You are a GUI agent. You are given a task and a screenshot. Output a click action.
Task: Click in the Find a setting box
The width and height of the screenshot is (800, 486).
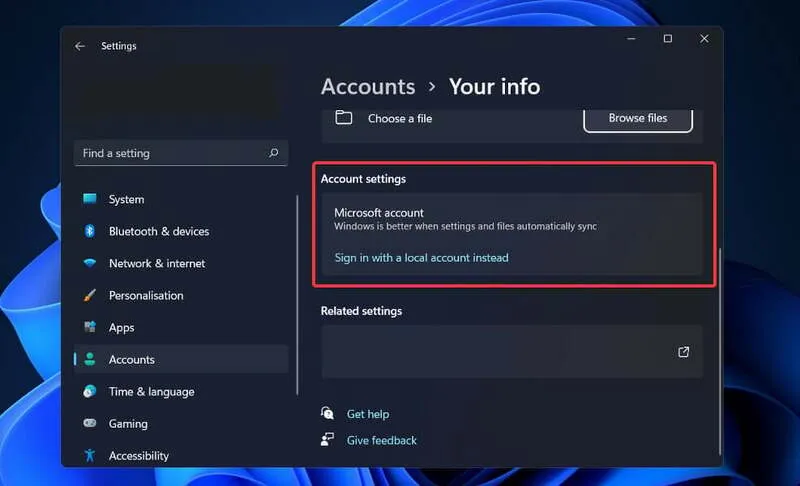click(x=181, y=152)
